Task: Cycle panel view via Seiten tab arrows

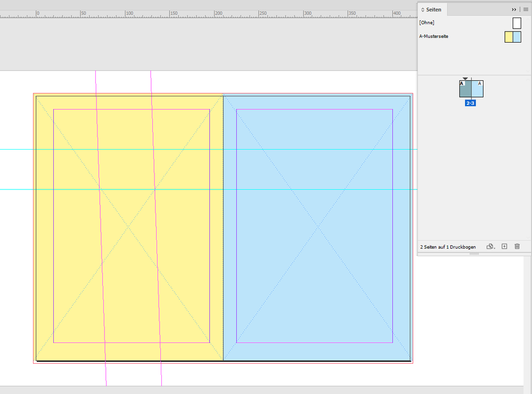Action: (x=423, y=10)
